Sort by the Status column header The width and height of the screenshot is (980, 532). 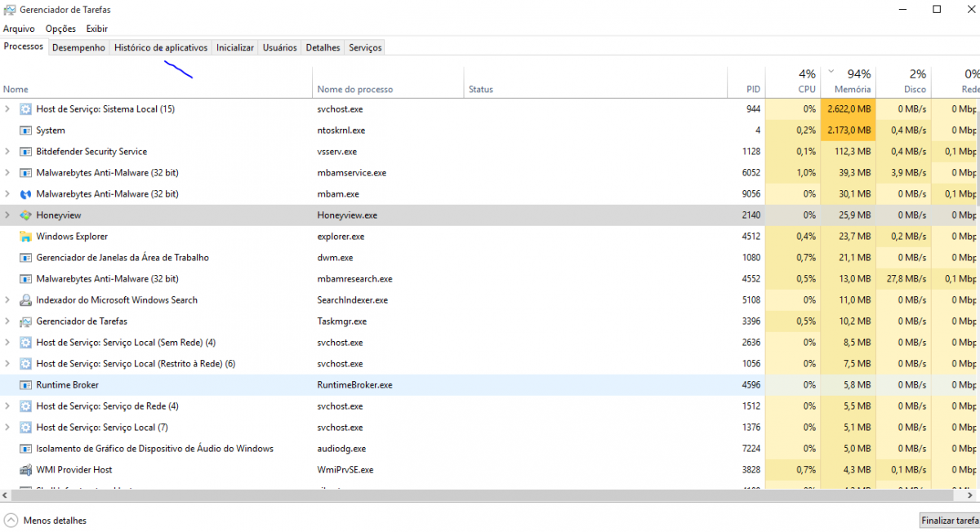(595, 81)
